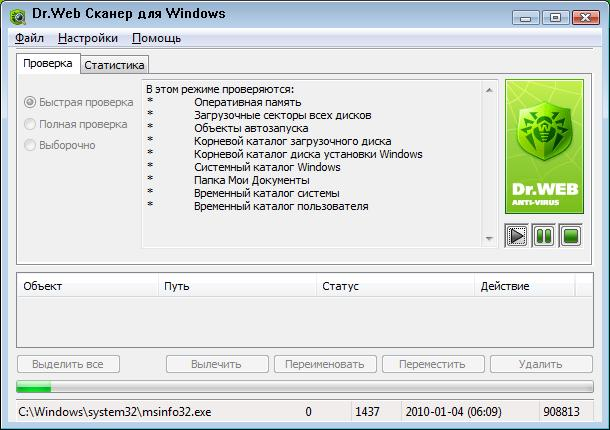Click the line Оперативная память
Viewport: 610px width, 430px height.
(248, 102)
